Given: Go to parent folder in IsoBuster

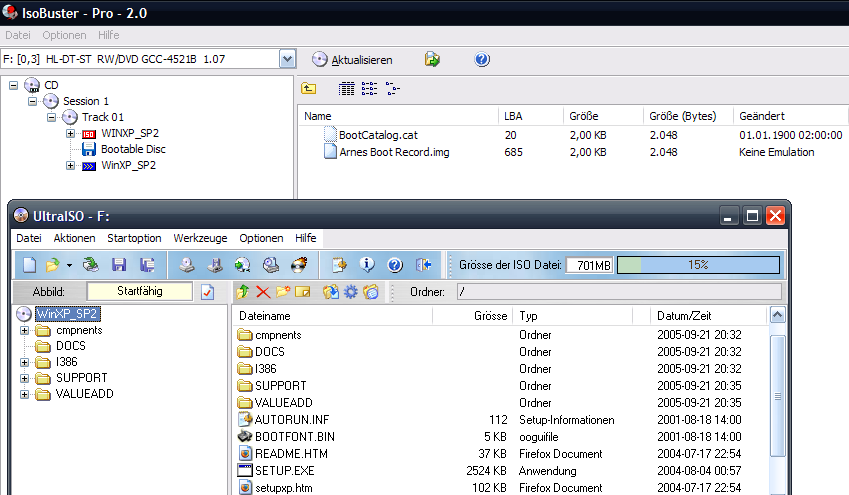Looking at the screenshot, I should pos(309,88).
